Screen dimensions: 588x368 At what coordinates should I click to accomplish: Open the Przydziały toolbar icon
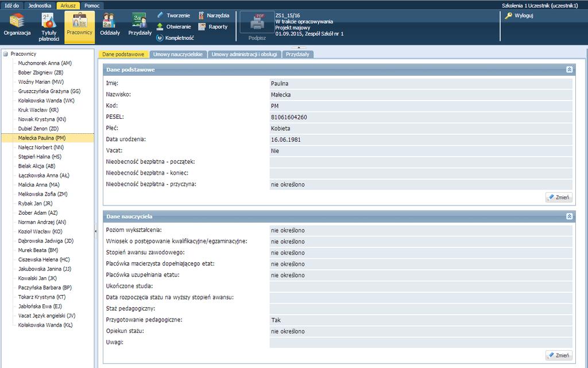tap(140, 25)
